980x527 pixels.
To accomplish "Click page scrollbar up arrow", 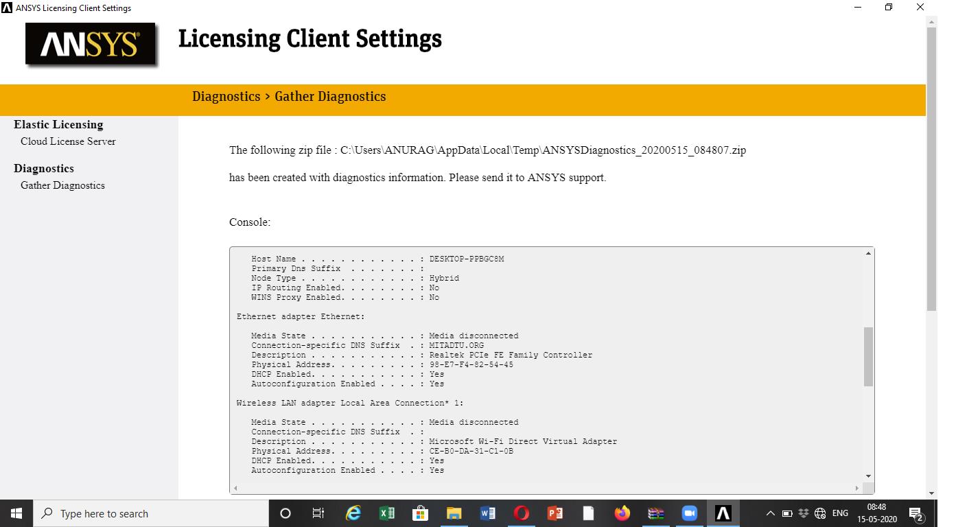I will (x=931, y=22).
